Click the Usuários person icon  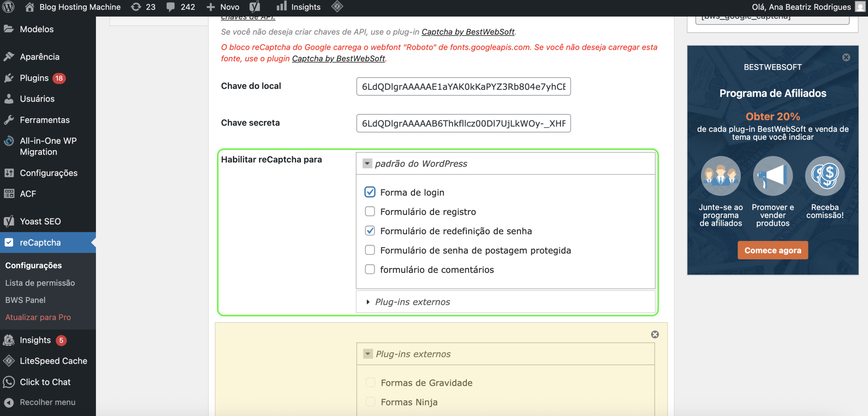tap(9, 99)
